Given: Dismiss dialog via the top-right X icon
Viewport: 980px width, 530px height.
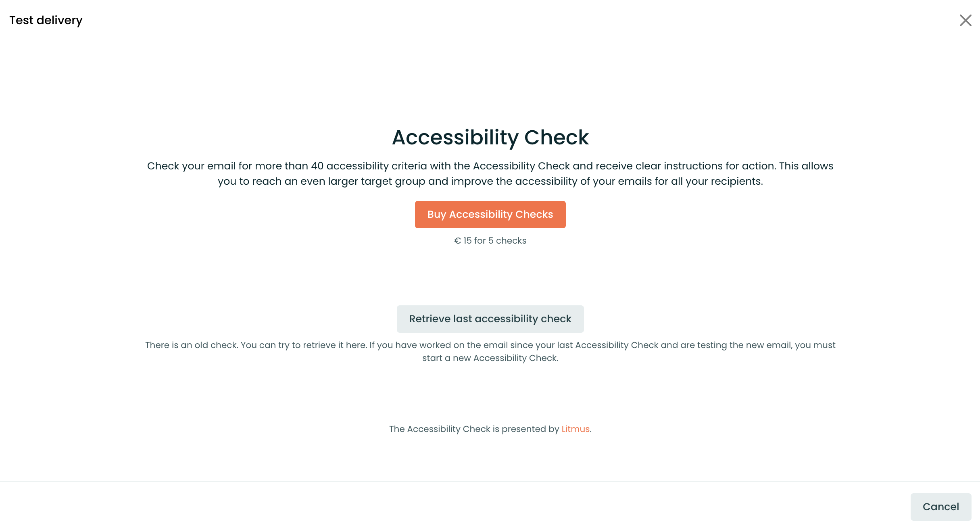Looking at the screenshot, I should point(965,20).
